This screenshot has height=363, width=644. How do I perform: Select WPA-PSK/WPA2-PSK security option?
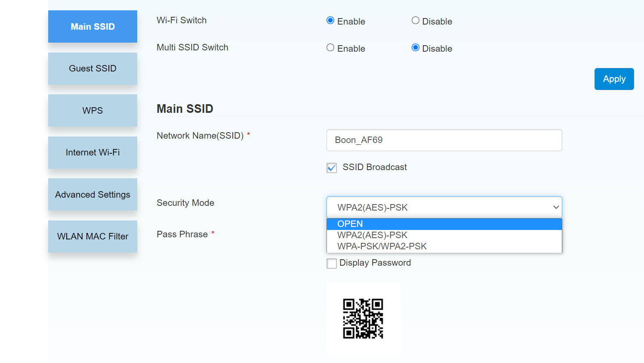point(444,246)
